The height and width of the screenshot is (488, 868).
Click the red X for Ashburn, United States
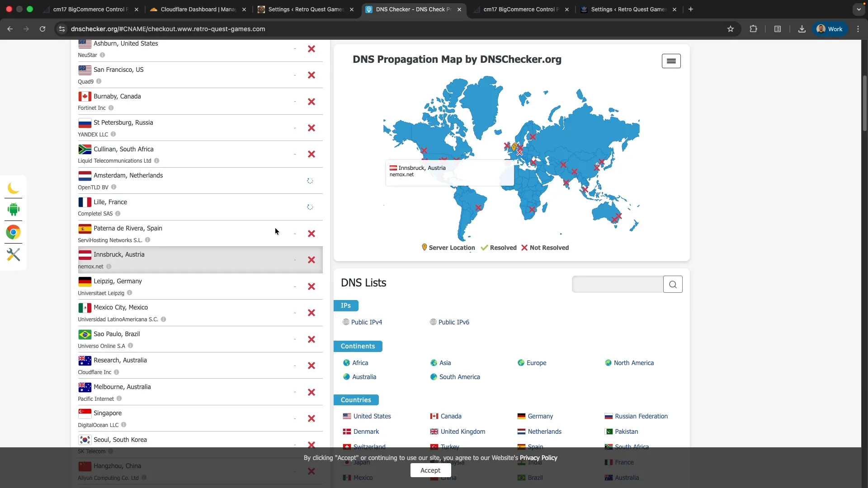tap(311, 49)
